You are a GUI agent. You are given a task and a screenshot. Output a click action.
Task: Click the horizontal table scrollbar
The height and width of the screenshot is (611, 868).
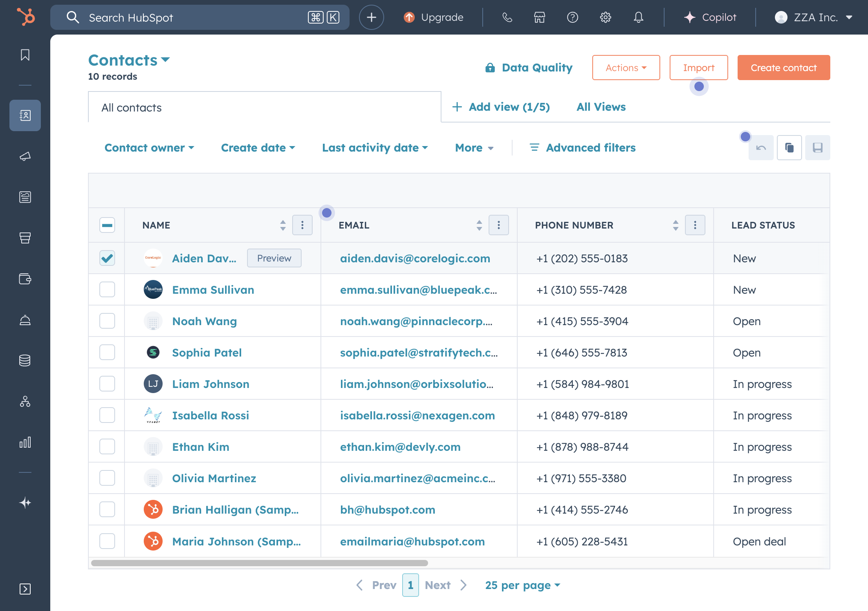tap(259, 563)
